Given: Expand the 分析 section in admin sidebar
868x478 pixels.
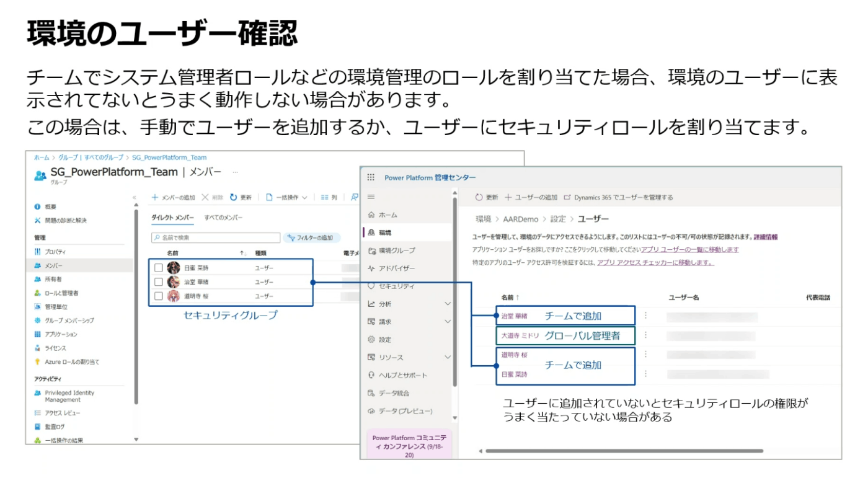Looking at the screenshot, I should 448,304.
